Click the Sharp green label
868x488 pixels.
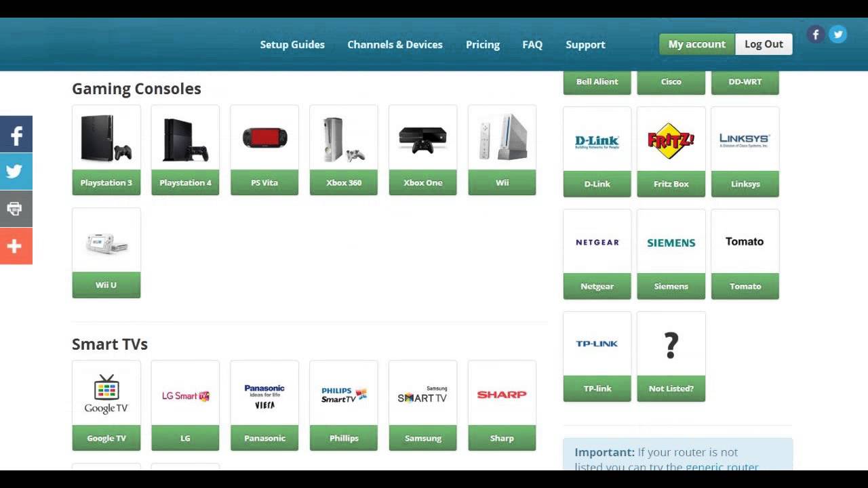click(x=502, y=438)
